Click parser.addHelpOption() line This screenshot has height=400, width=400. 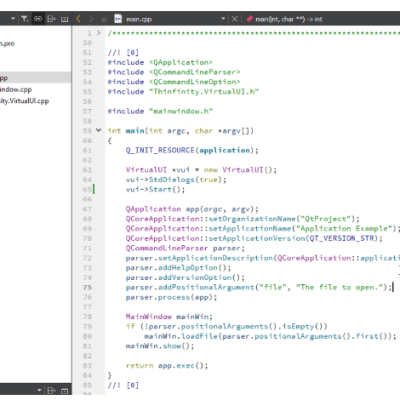[178, 268]
